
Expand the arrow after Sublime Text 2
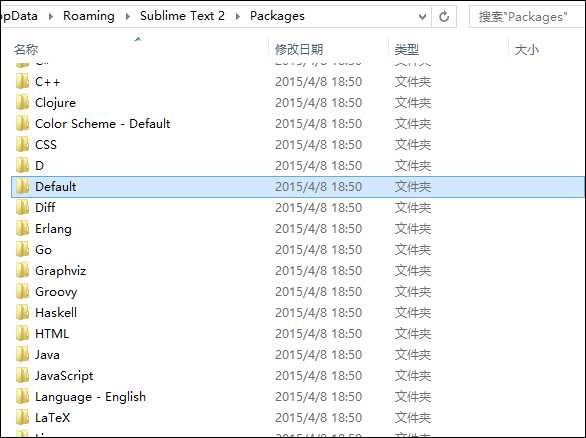(237, 16)
